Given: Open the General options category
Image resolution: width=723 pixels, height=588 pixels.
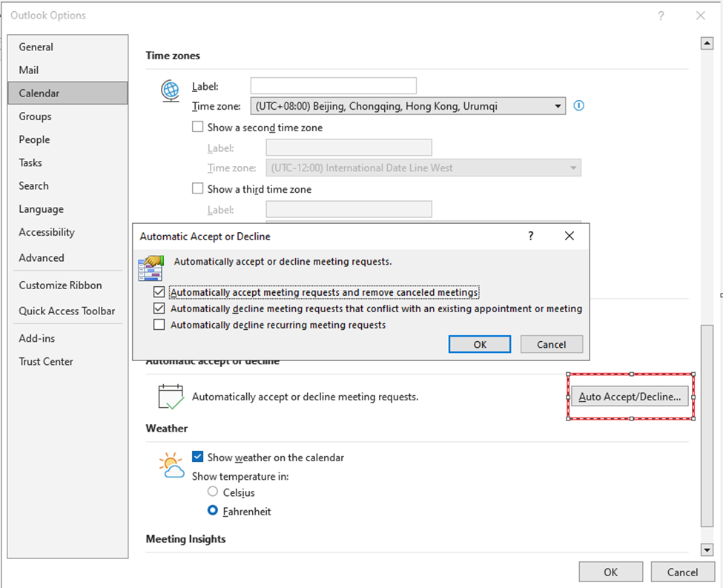Looking at the screenshot, I should pyautogui.click(x=67, y=47).
